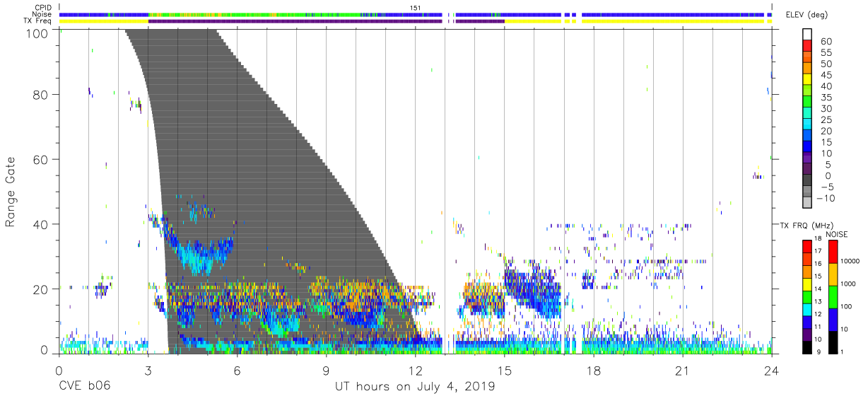Image resolution: width=868 pixels, height=401 pixels.
Task: Click the 6 tick on the UT hours axis
Action: point(237,371)
